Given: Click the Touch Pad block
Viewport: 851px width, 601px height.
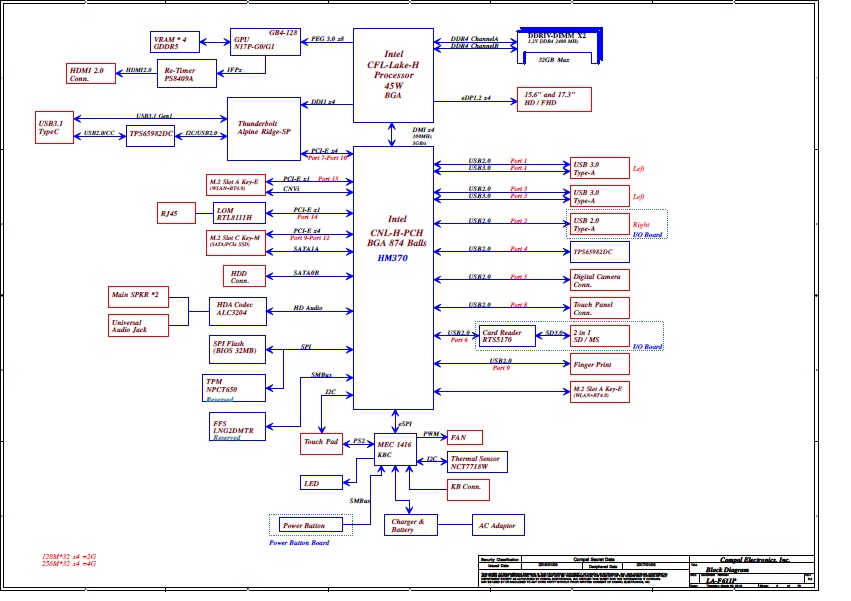Looking at the screenshot, I should (x=321, y=444).
